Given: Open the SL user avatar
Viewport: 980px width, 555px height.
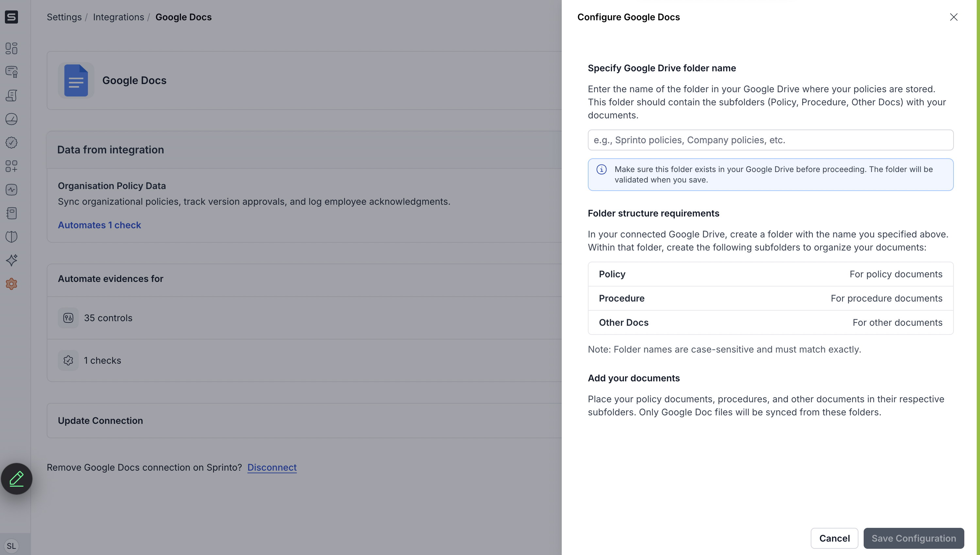Looking at the screenshot, I should coord(11,546).
